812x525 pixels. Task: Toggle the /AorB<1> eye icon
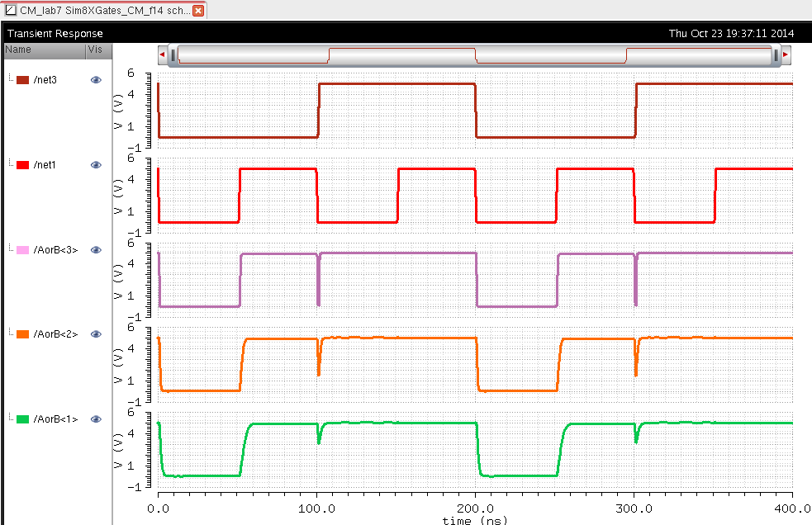pyautogui.click(x=96, y=419)
